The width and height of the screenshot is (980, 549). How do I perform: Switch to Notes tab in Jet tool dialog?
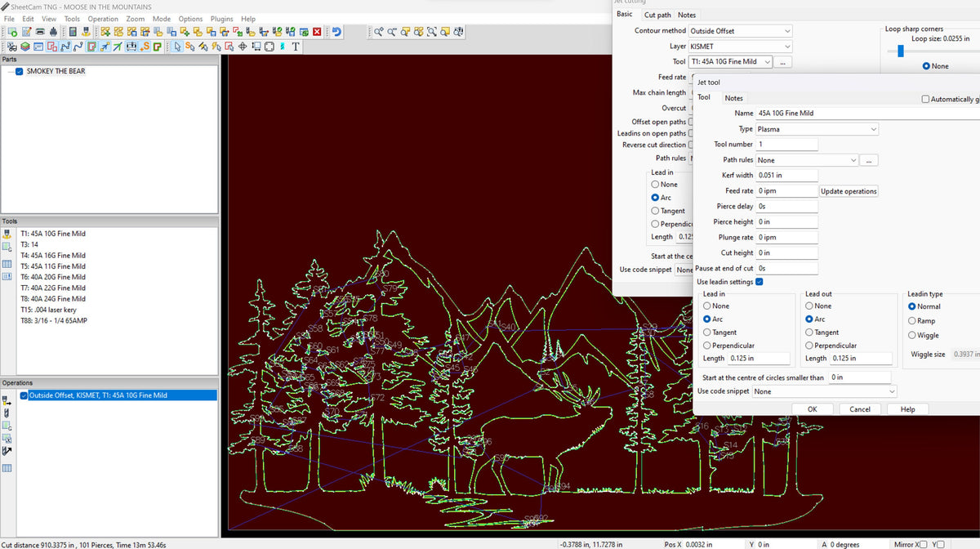pyautogui.click(x=734, y=98)
